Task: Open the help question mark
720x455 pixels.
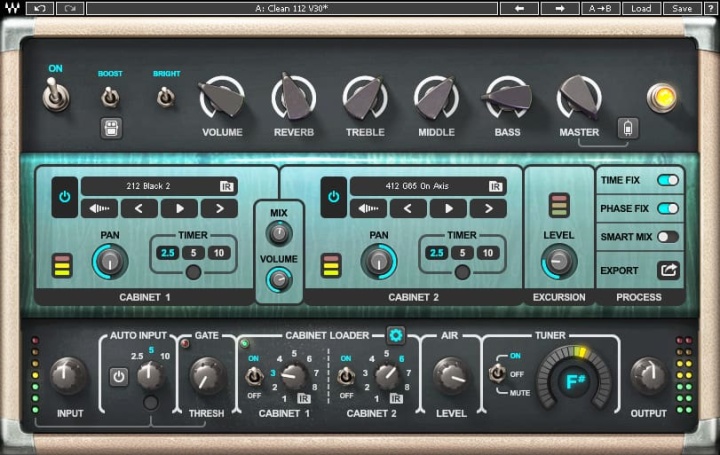Action: [x=710, y=8]
